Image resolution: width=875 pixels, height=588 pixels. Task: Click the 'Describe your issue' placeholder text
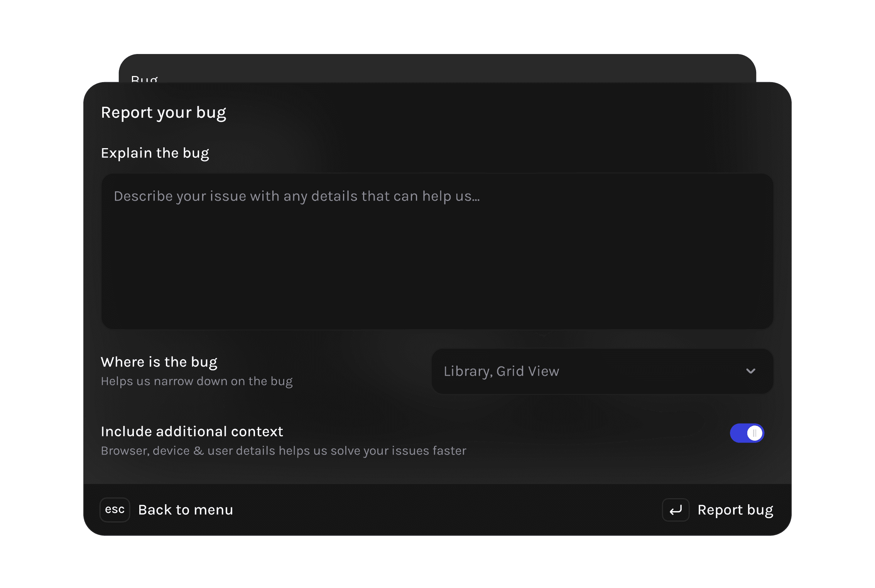[x=297, y=196]
